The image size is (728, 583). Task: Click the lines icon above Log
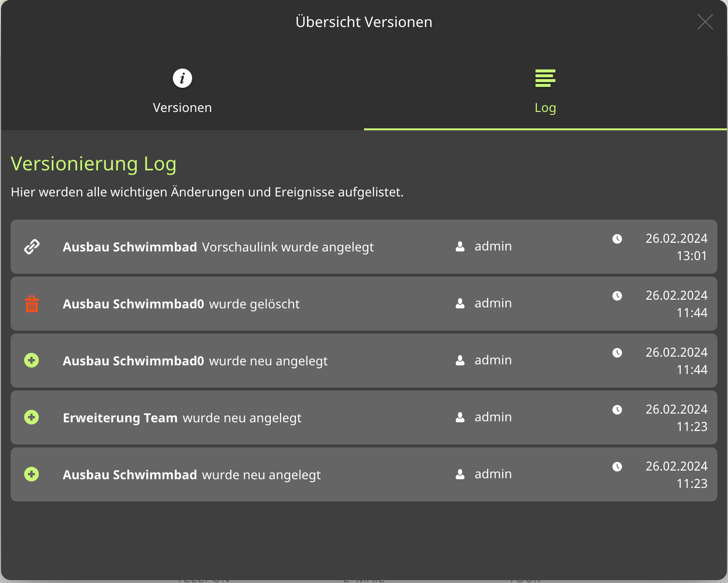pos(545,78)
